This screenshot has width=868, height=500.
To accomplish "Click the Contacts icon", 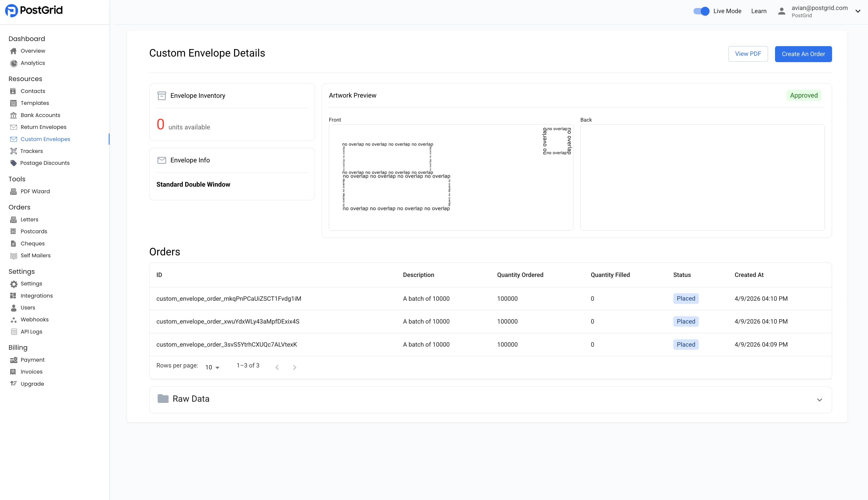I will pyautogui.click(x=13, y=91).
